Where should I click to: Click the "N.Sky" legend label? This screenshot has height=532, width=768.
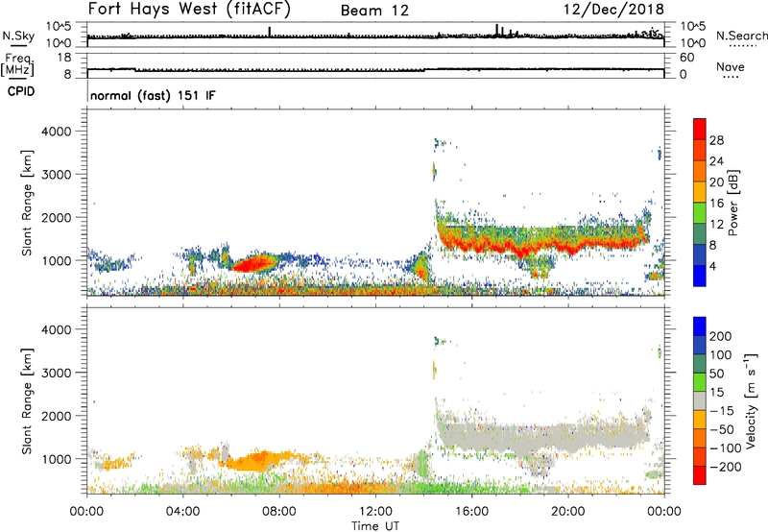[x=18, y=36]
